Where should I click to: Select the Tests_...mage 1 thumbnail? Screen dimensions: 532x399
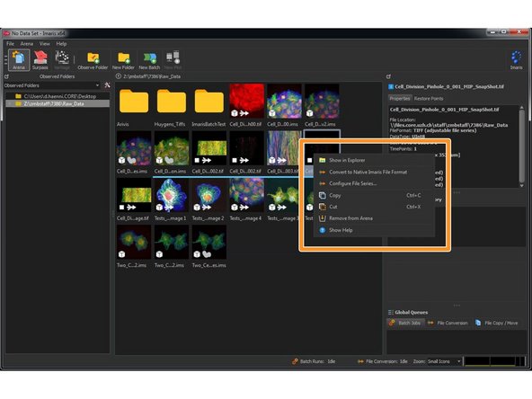coord(172,195)
